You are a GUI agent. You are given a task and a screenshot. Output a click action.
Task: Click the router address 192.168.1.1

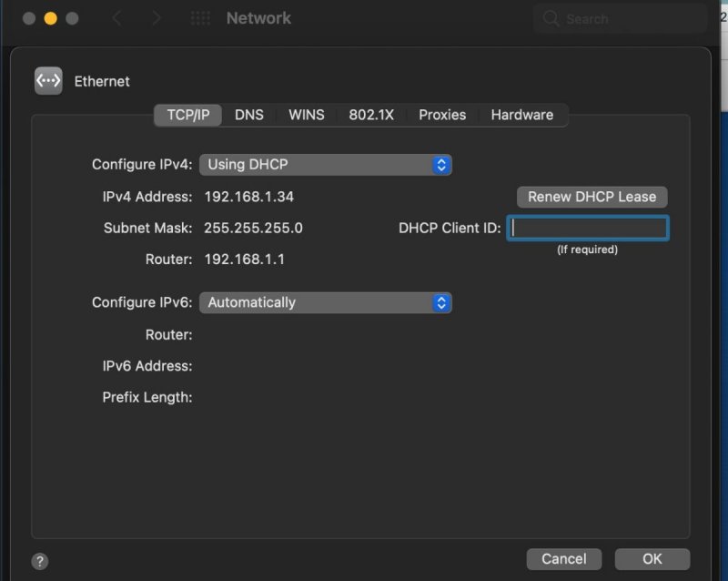click(x=245, y=260)
